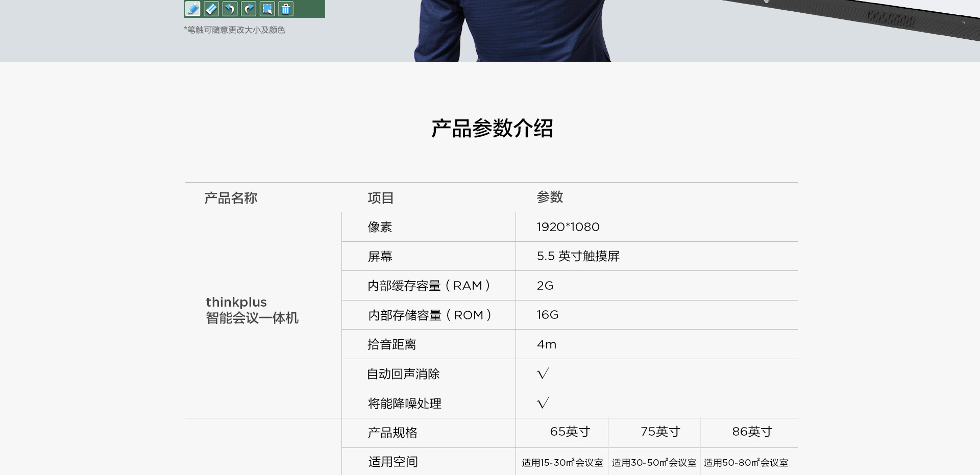This screenshot has width=980, height=475.
Task: Click the "拾音距离" row label
Action: (392, 344)
